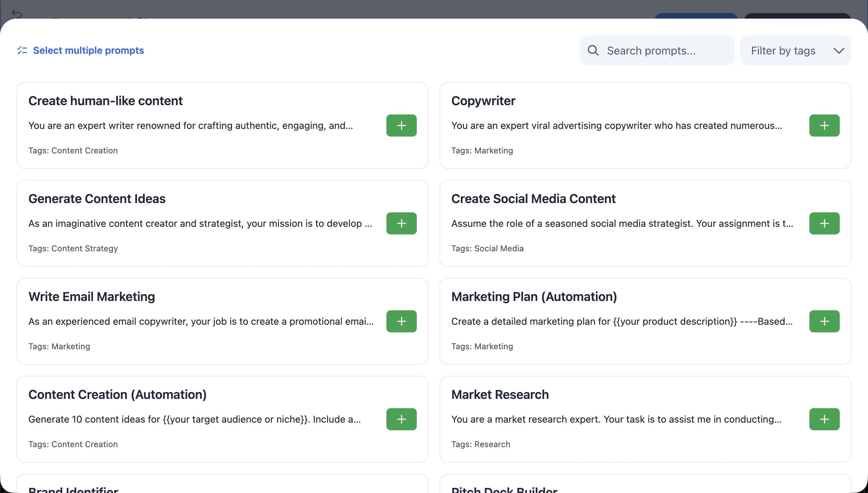868x493 pixels.
Task: Add the Marketing Plan (Automation) prompt
Action: pos(824,321)
